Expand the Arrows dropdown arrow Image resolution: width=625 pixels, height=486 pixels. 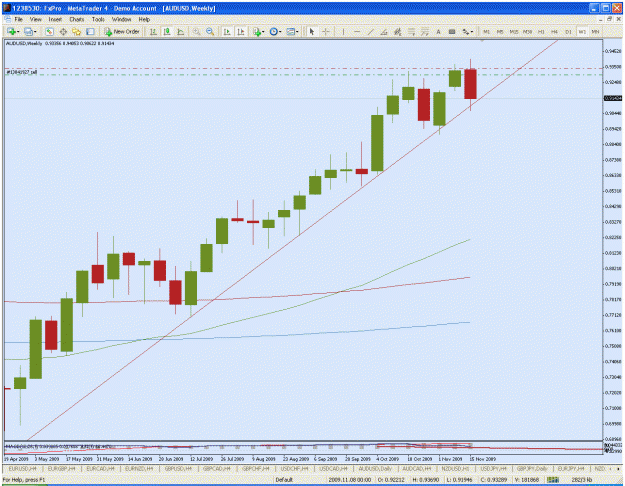[472, 32]
